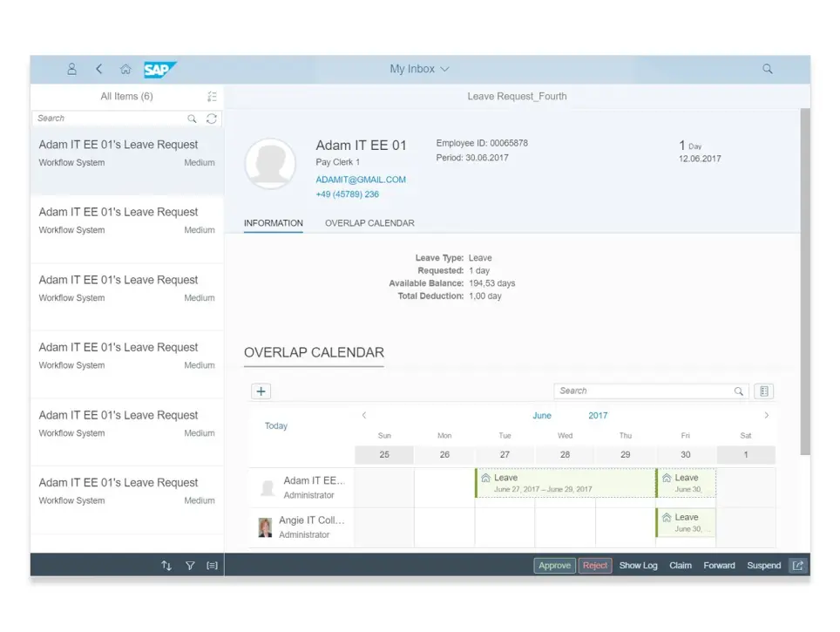
Task: Toggle multi-select list icon beside All Items
Action: point(212,97)
